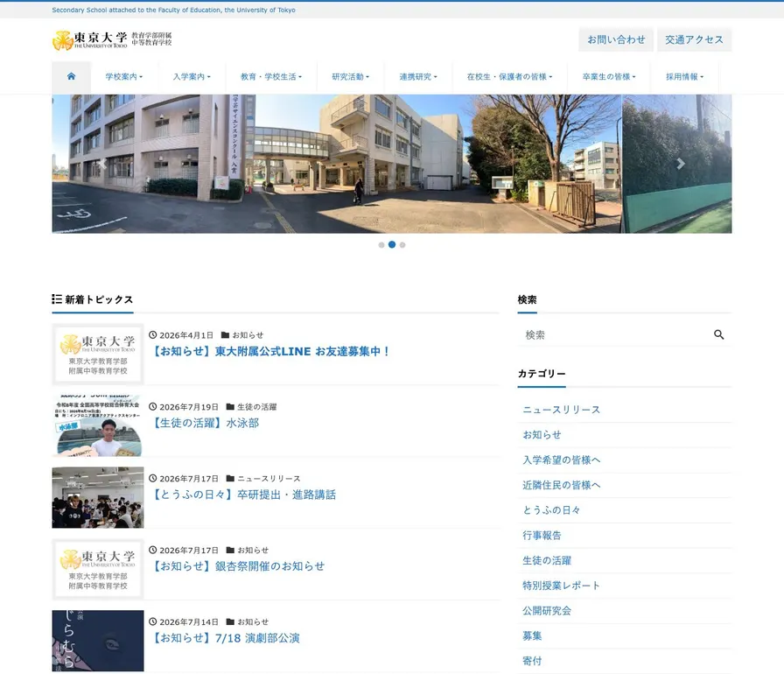Open the 教育・学校生活 dropdown
Viewport: 784px width, 674px height.
pyautogui.click(x=271, y=76)
